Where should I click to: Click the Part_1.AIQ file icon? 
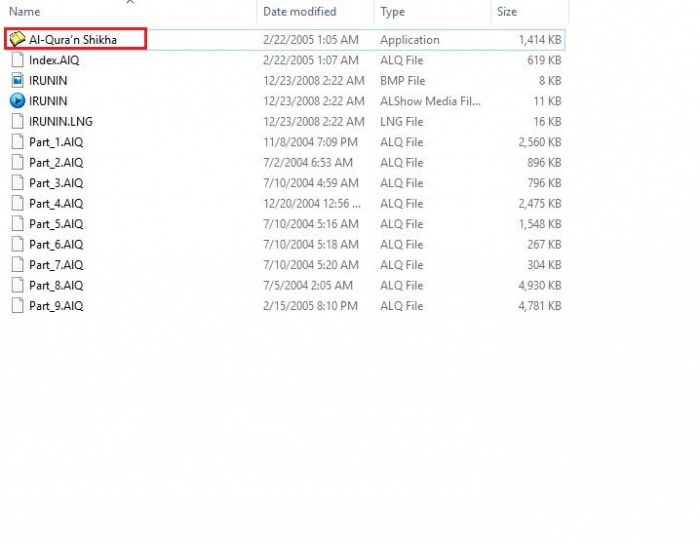[17, 142]
